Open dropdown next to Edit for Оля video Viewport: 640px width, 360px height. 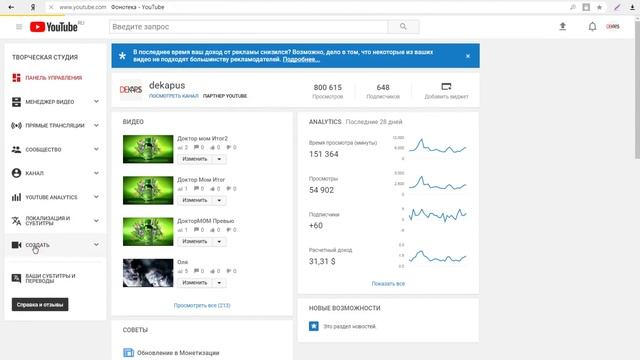[219, 282]
